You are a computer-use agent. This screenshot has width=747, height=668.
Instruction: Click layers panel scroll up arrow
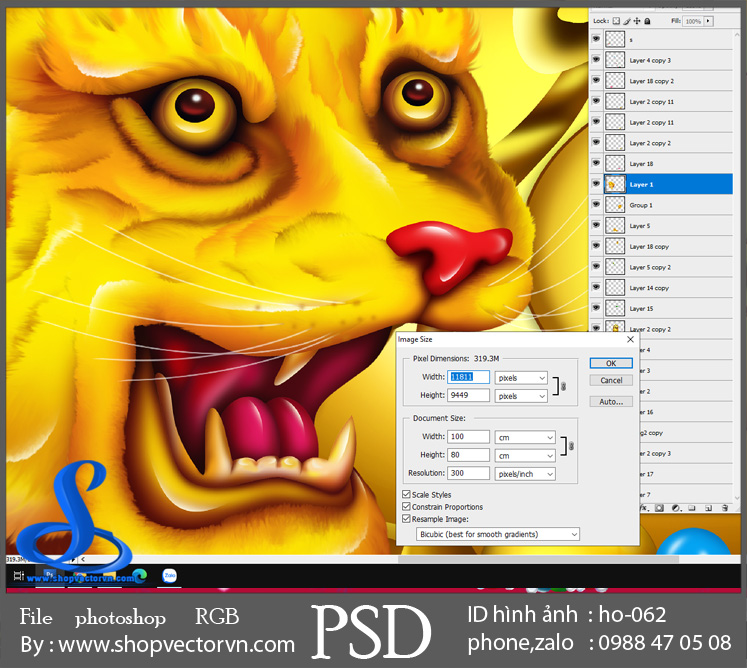tap(738, 33)
